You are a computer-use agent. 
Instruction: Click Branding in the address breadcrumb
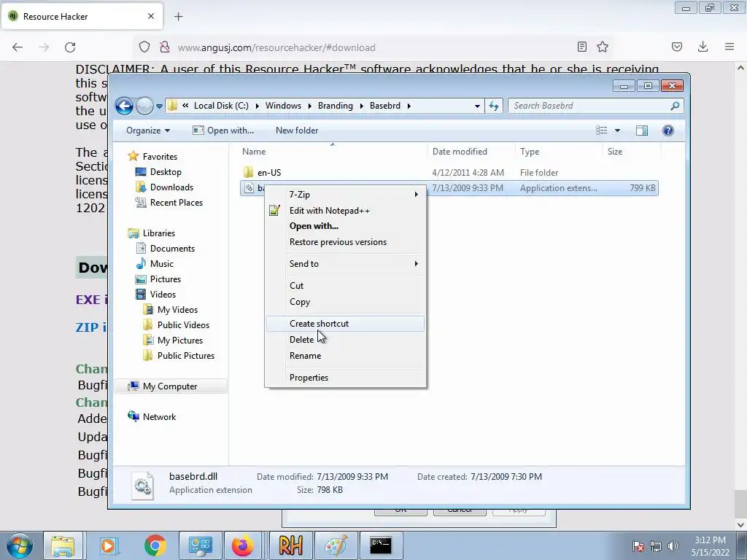(336, 106)
